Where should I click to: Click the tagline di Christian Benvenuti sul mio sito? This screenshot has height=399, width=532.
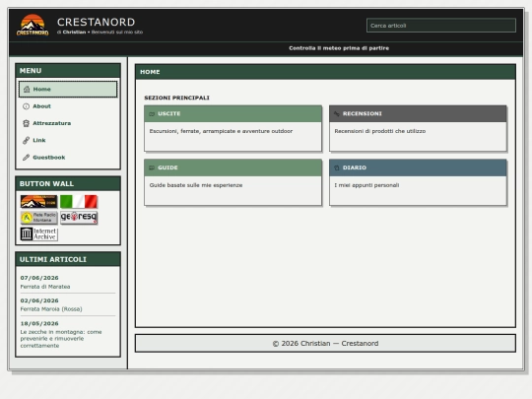[x=100, y=33]
